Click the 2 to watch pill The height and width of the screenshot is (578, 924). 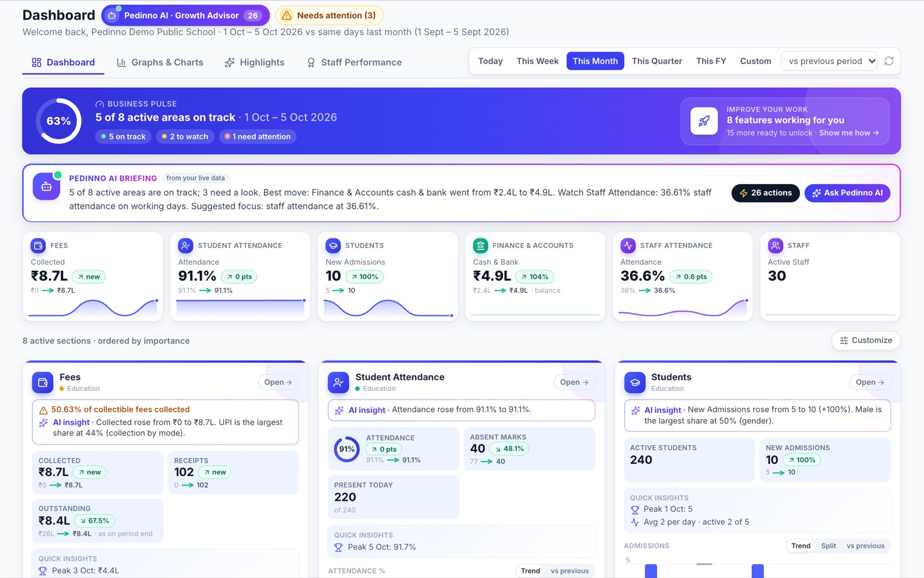(185, 137)
